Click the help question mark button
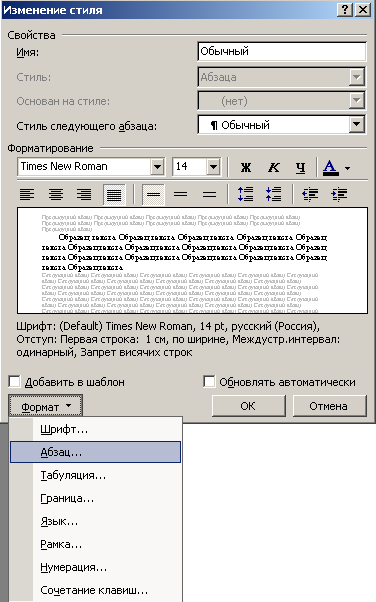This screenshot has height=602, width=376. 345,10
